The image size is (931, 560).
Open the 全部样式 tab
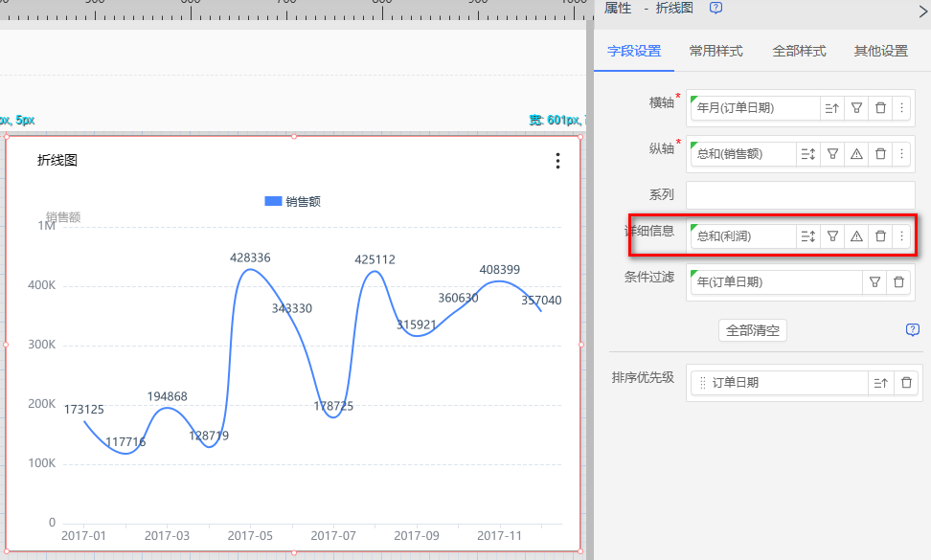click(x=799, y=52)
